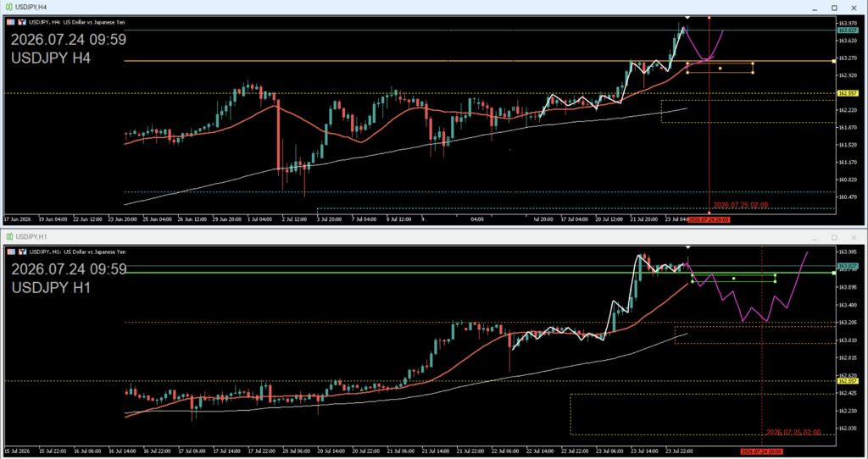Close the USDJPY,H4 chart window
This screenshot has height=459, width=868.
point(854,8)
